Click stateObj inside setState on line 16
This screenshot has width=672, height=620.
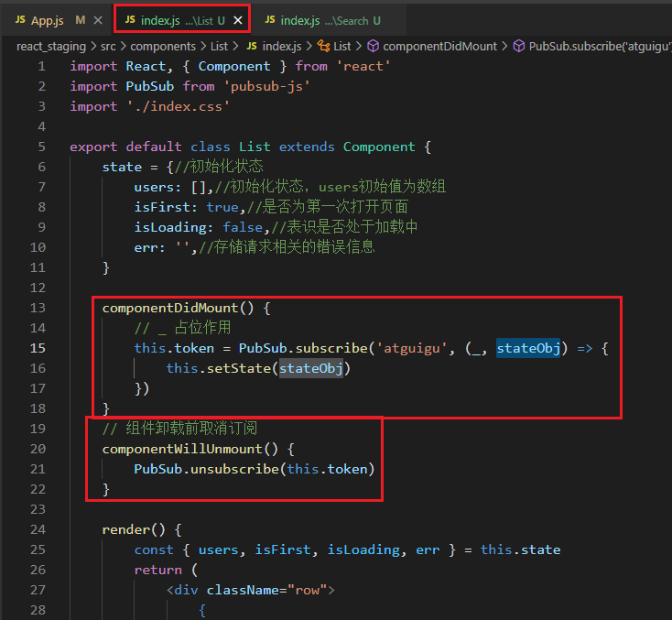click(311, 368)
